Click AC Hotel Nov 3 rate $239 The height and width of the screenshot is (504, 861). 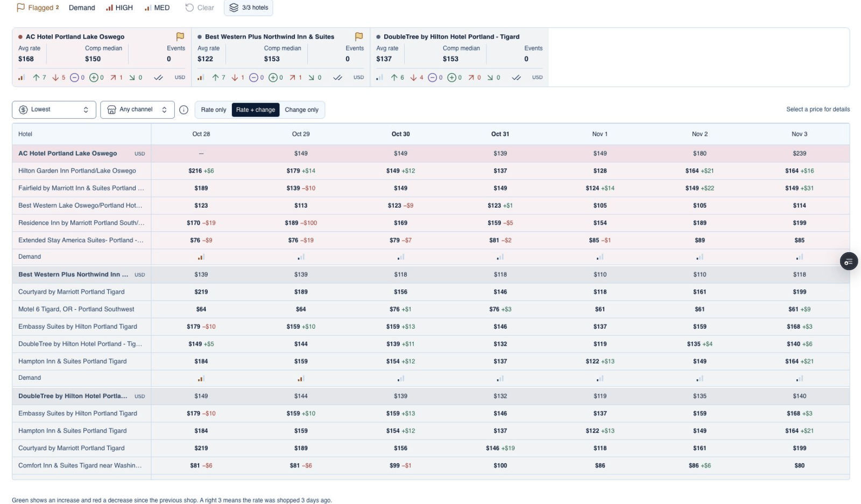(x=799, y=153)
